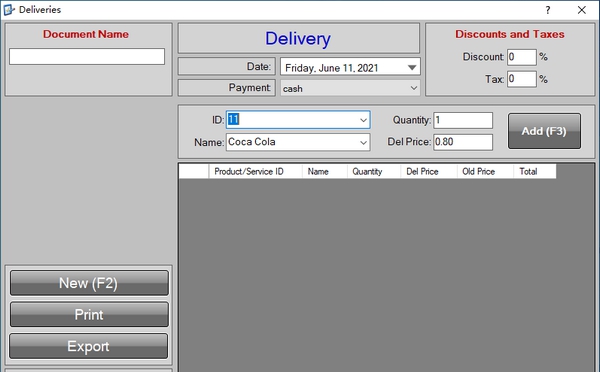The height and width of the screenshot is (372, 600).
Task: Click the Product/Service ID column header
Action: coord(256,171)
